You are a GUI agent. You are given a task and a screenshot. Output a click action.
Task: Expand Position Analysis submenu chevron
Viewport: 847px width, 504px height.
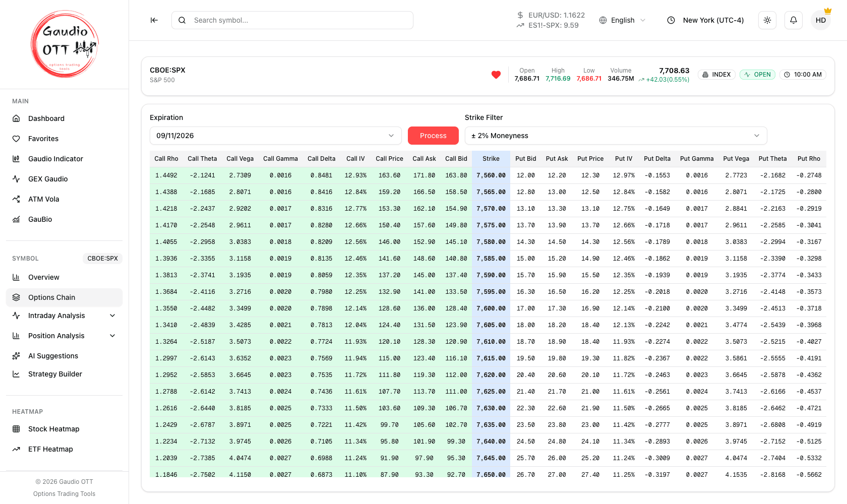point(112,336)
